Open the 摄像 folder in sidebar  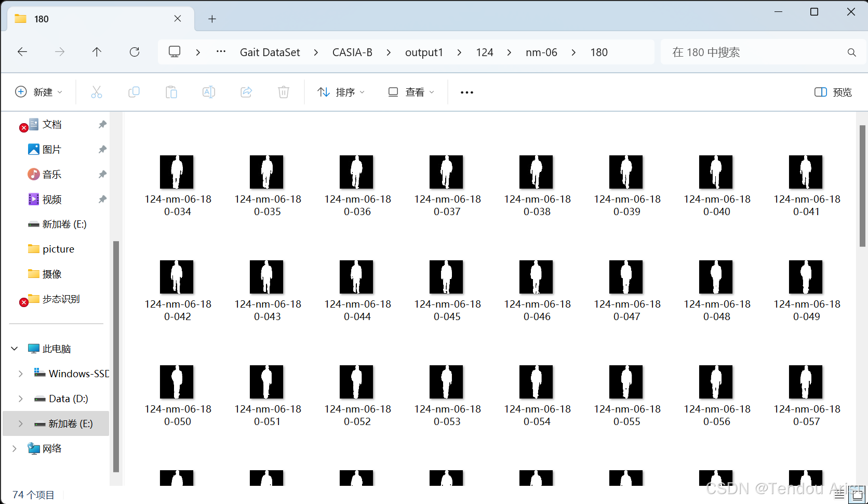click(x=52, y=274)
